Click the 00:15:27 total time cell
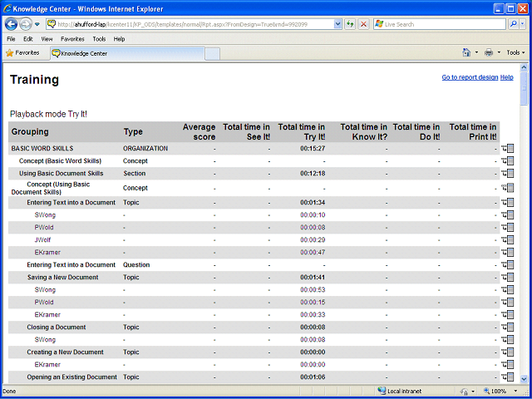This screenshot has width=532, height=399. click(x=313, y=149)
